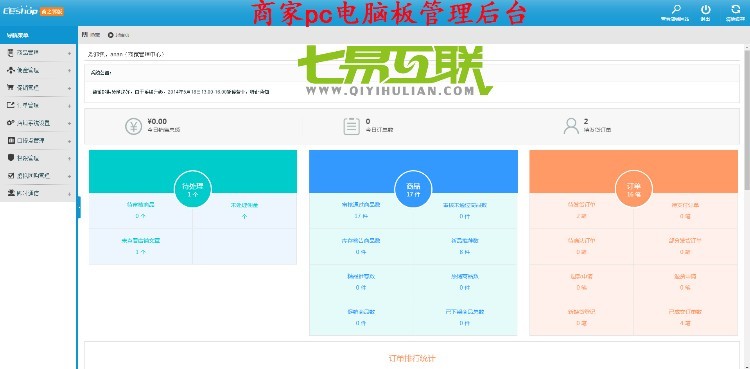
Task: Click the document list icon in the sidebar
Action: 11,53
